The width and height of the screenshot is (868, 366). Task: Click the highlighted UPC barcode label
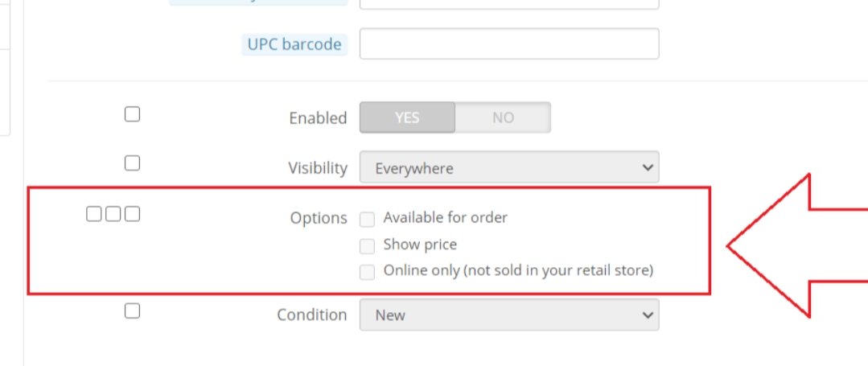(294, 44)
